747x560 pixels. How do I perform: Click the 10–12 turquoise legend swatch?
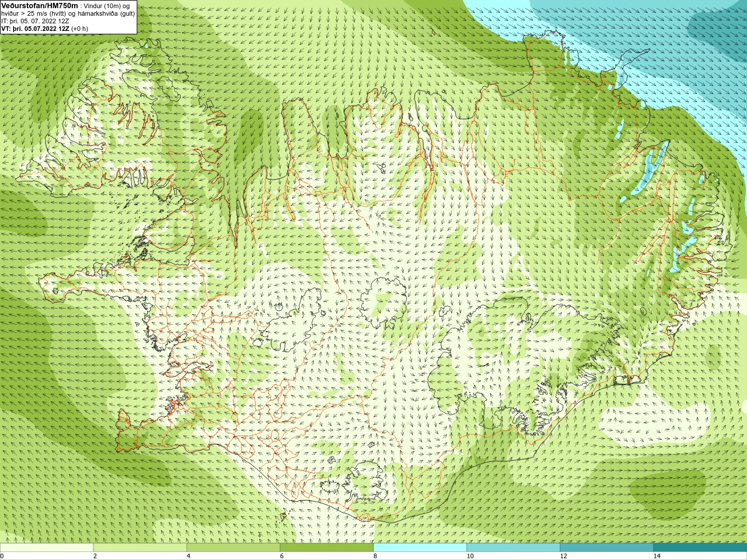click(514, 548)
